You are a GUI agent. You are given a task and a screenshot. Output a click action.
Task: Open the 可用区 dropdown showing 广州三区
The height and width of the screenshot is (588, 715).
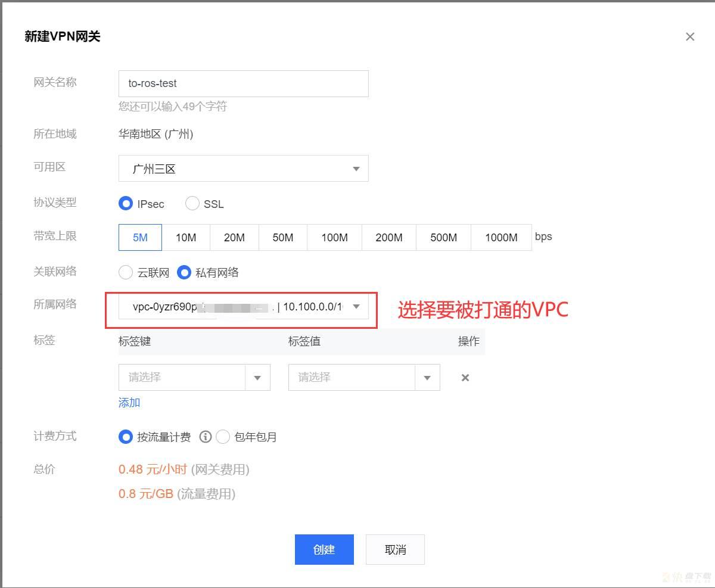click(243, 169)
